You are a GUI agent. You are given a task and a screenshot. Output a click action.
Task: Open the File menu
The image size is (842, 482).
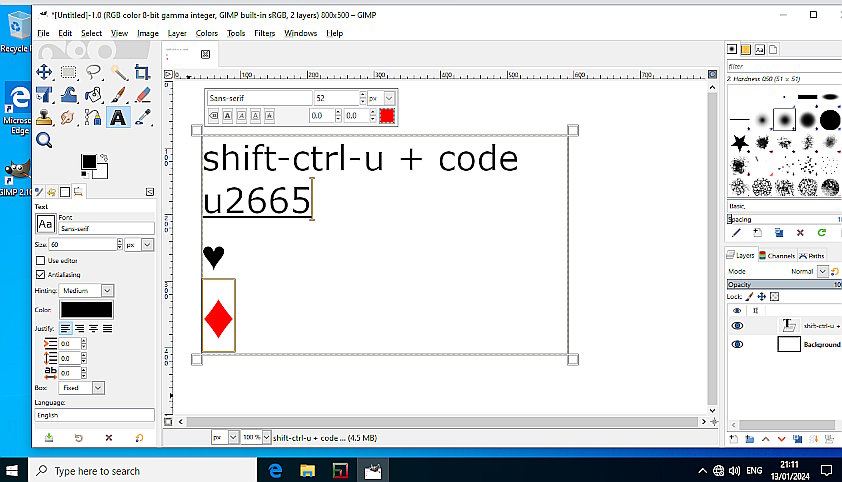43,33
